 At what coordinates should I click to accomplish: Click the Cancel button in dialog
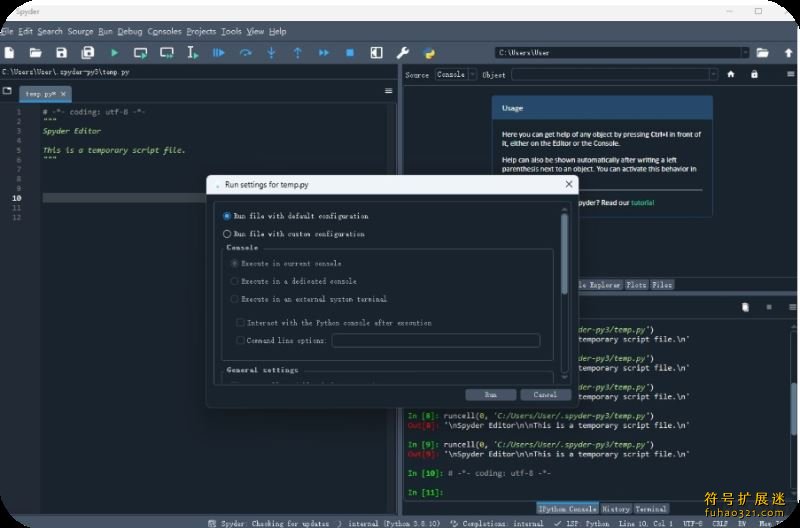point(545,395)
